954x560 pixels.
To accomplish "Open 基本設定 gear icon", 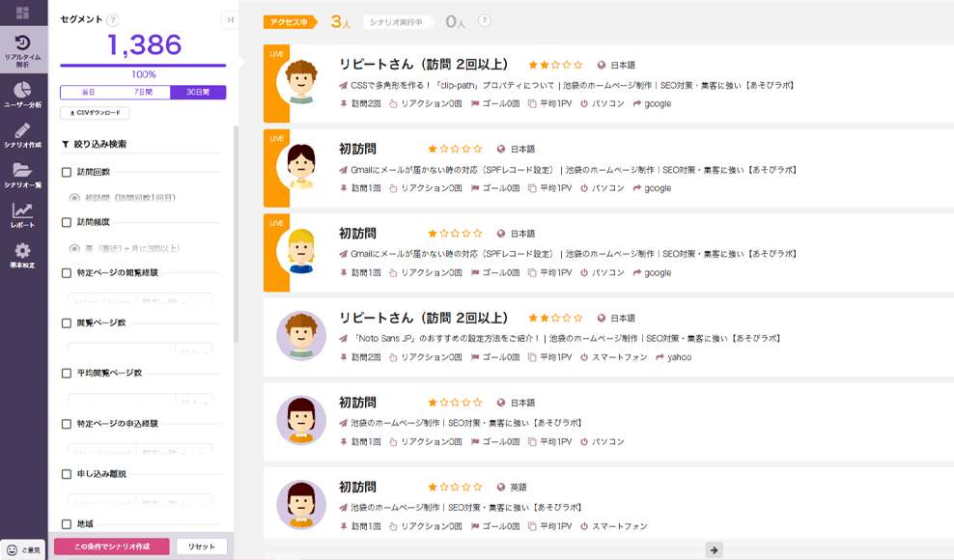I will 23,256.
